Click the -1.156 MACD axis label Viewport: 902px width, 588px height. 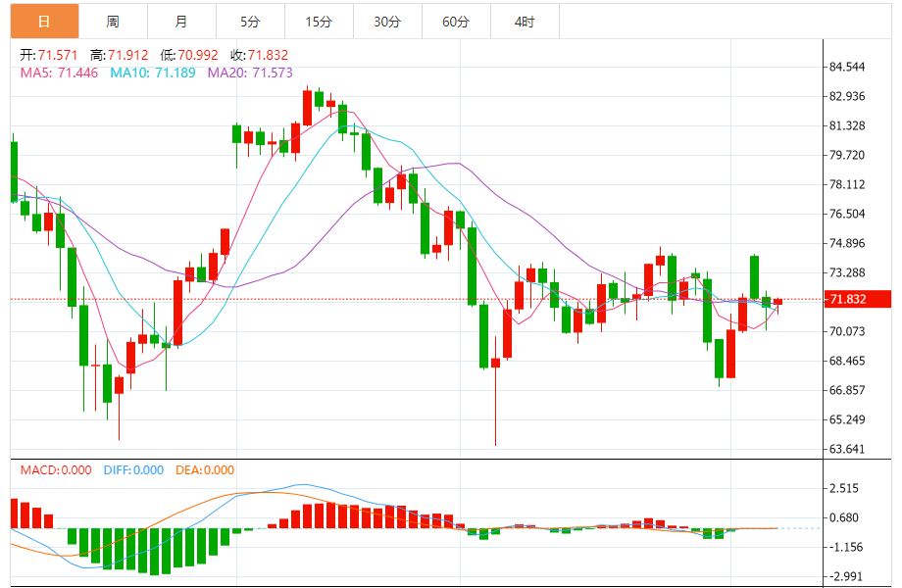point(845,547)
